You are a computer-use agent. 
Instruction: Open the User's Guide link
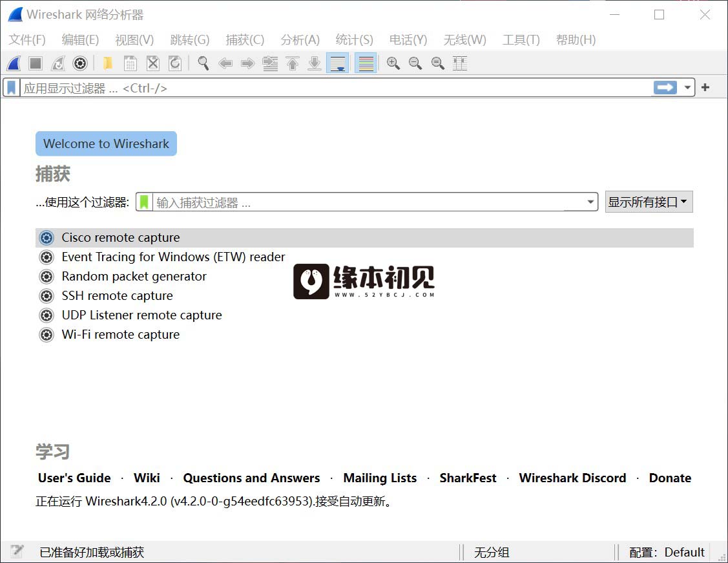coord(74,478)
